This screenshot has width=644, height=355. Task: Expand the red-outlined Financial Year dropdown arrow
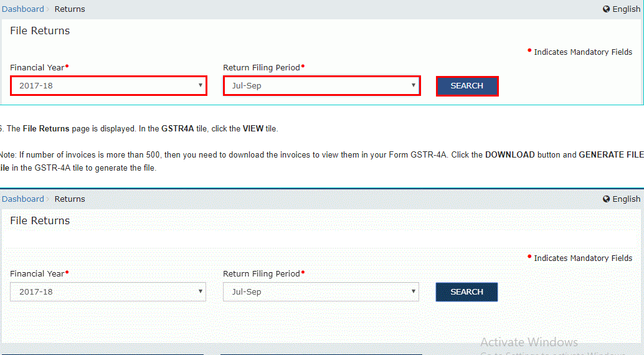tap(200, 85)
